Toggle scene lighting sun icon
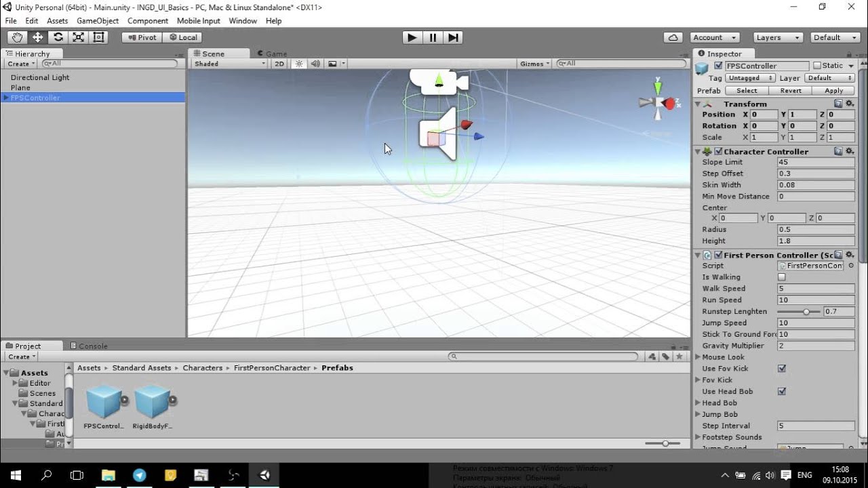Viewport: 868px width, 488px height. coord(299,64)
